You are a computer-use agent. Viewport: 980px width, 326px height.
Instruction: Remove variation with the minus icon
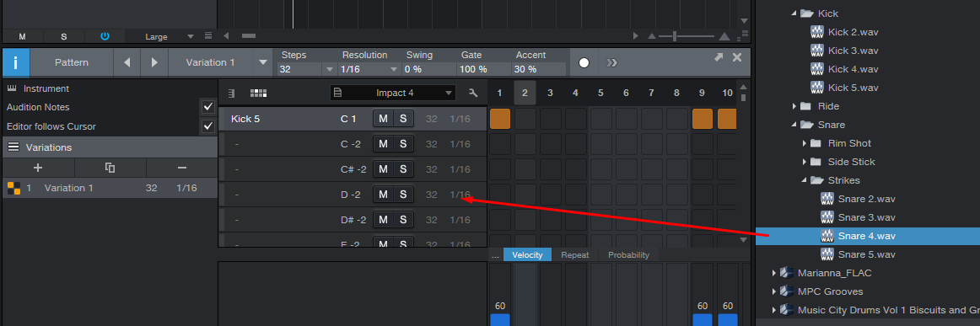[182, 168]
